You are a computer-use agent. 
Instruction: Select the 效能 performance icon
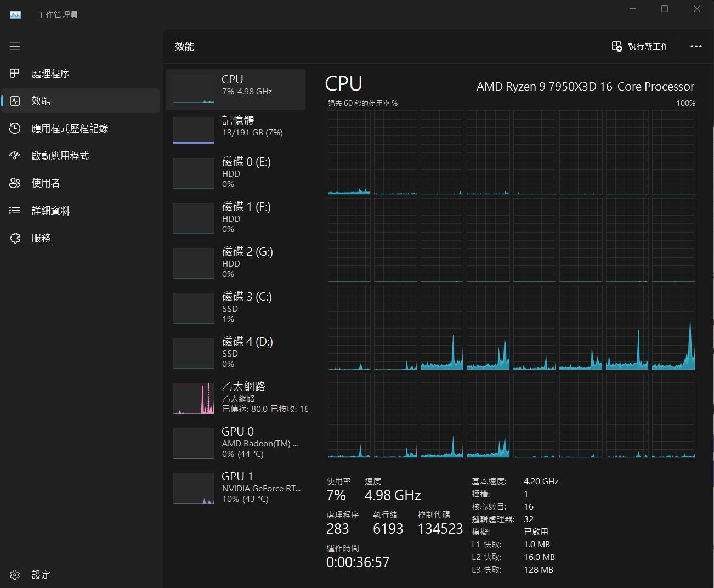pos(15,101)
